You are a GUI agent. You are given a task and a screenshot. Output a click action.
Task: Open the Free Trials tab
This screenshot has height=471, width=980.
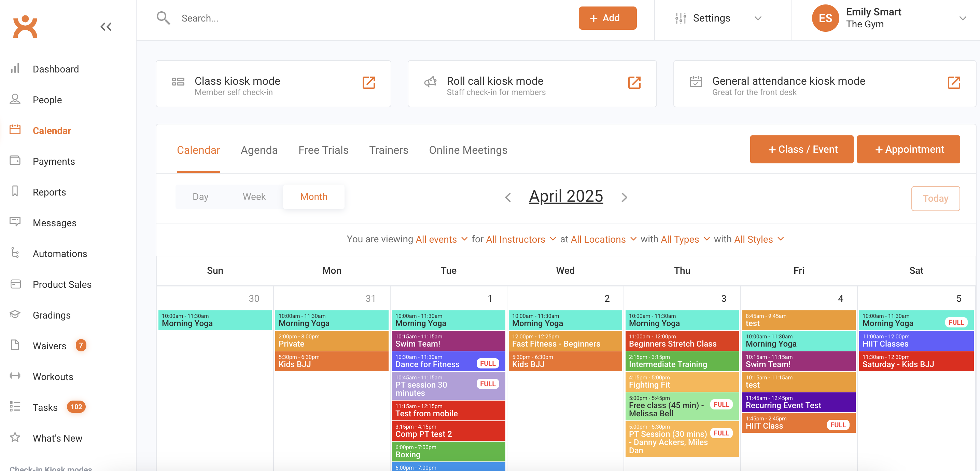[323, 150]
